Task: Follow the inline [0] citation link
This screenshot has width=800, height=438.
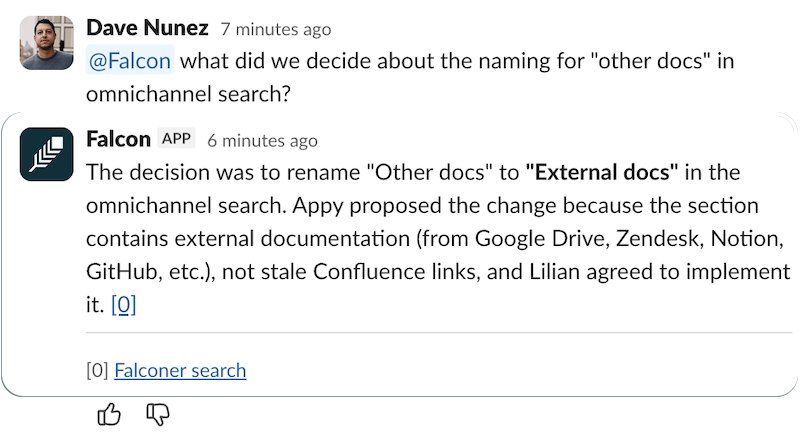Action: click(x=123, y=305)
